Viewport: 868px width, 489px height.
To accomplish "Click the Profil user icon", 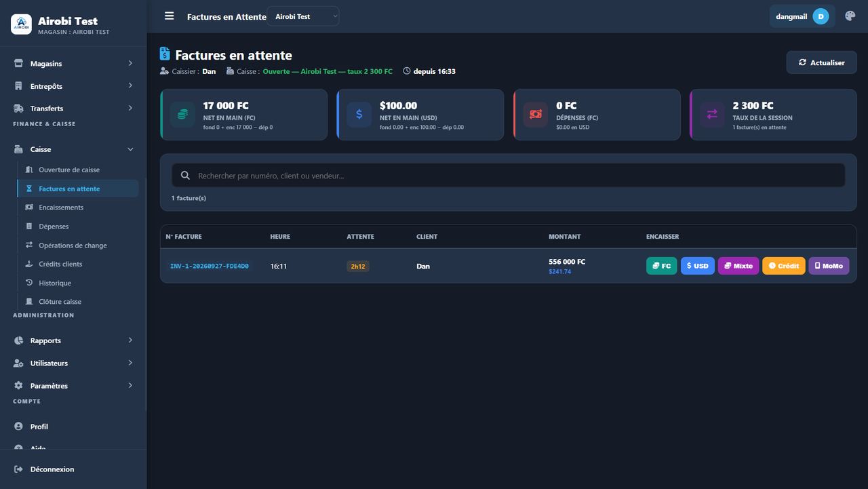I will [x=18, y=427].
